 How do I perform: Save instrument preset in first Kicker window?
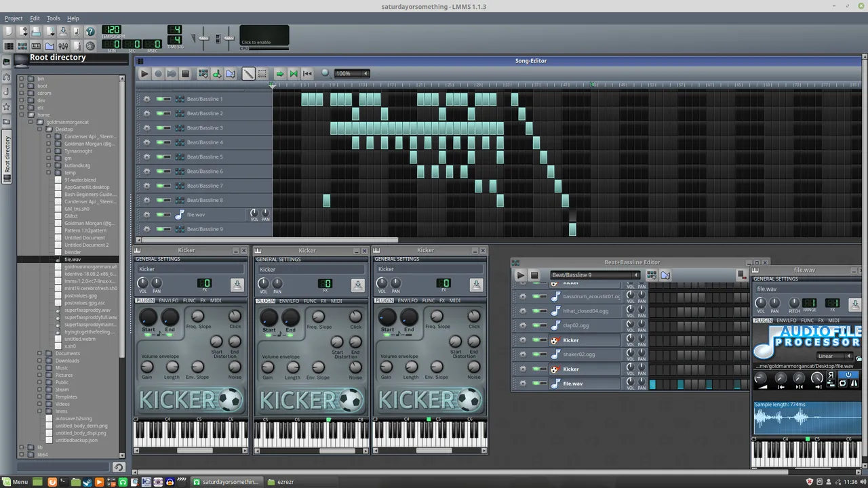click(x=237, y=285)
